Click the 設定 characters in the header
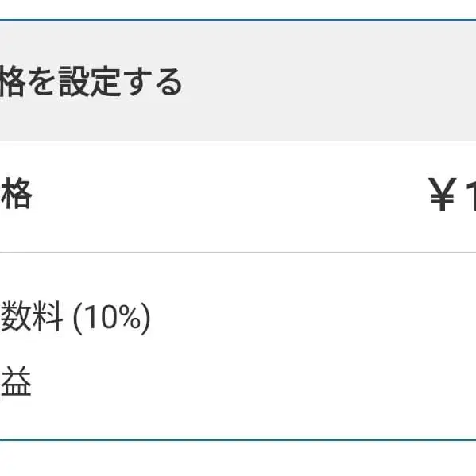476x476 pixels. point(90,81)
